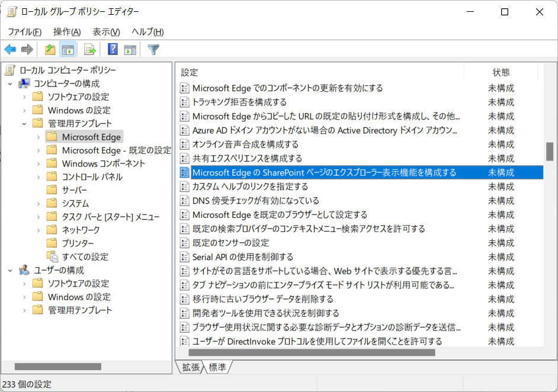Open the Help question mark icon
Viewport: 558px width, 392px height.
pos(113,49)
